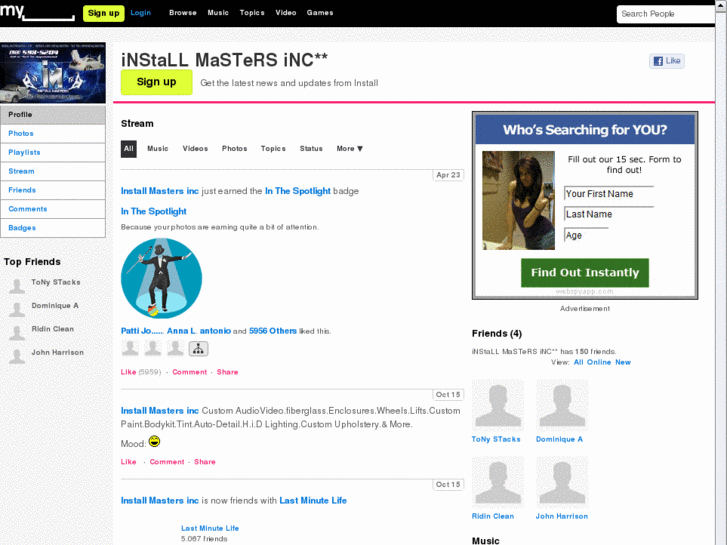Click the Login link in header

(140, 13)
